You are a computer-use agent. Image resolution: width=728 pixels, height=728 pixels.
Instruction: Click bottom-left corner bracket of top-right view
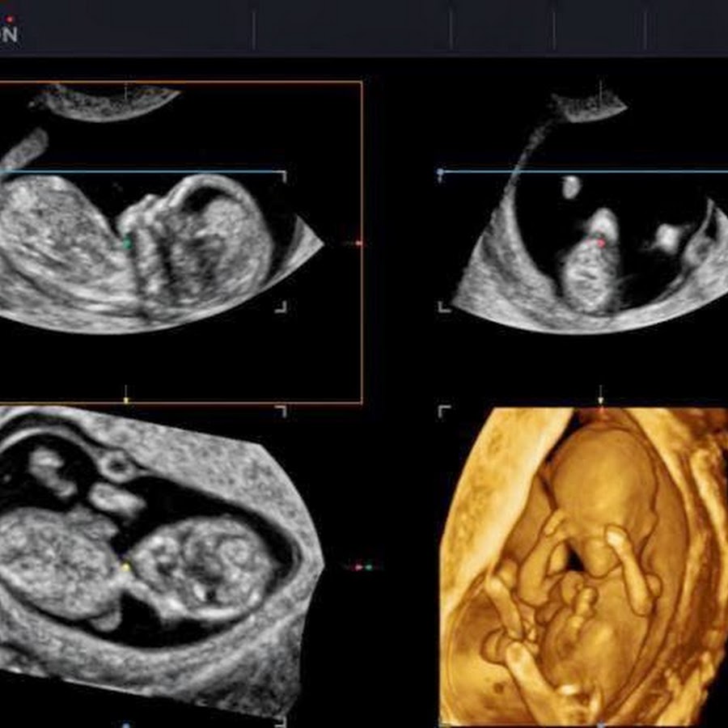[x=442, y=307]
